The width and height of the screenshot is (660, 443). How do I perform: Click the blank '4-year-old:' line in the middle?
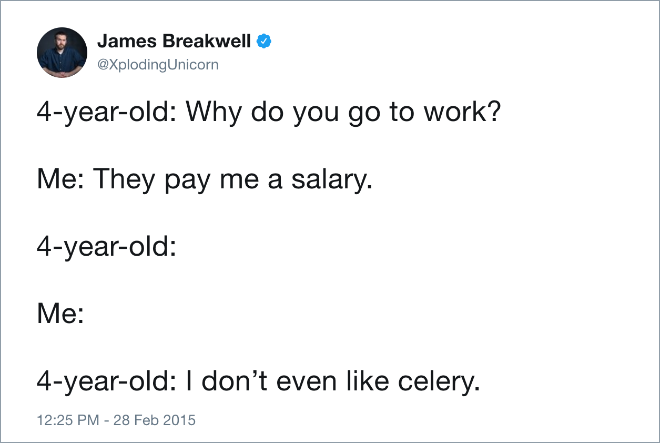(x=106, y=247)
